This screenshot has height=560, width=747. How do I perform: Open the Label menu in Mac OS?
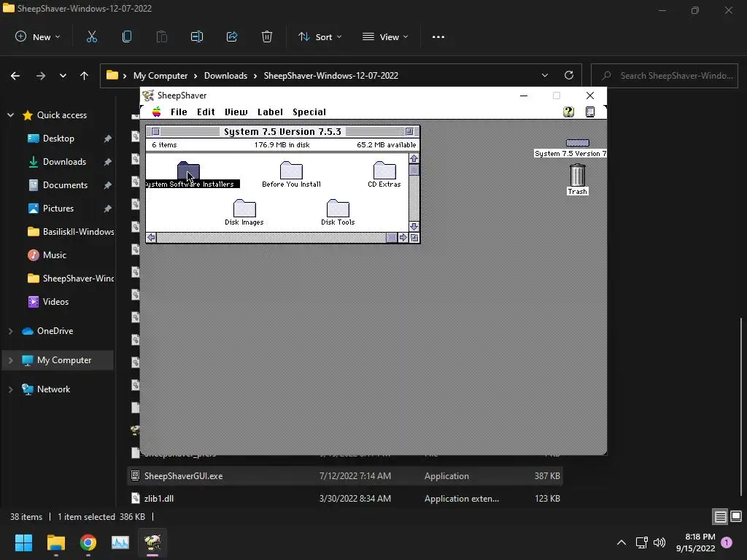click(x=270, y=112)
